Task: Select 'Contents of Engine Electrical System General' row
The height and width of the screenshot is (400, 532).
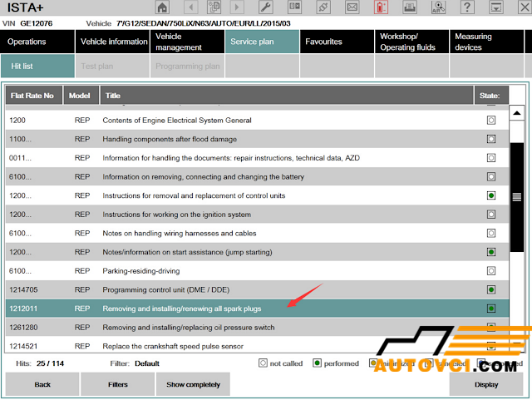Action: coord(257,121)
